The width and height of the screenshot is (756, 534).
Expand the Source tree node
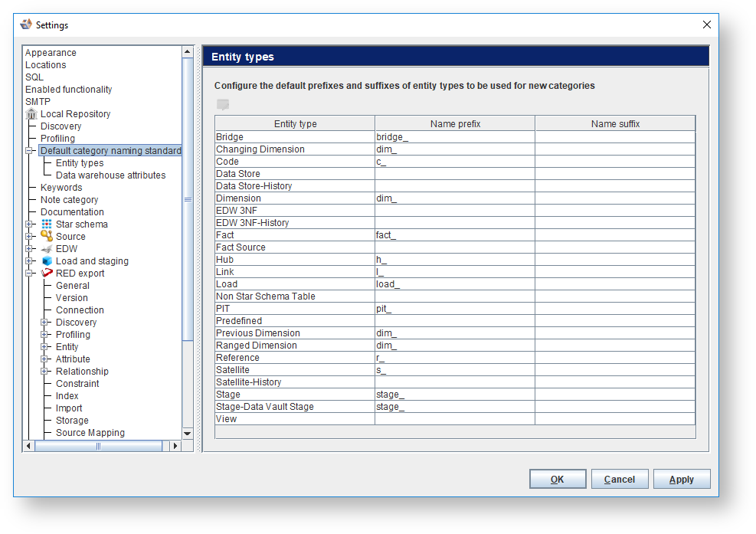coord(29,237)
